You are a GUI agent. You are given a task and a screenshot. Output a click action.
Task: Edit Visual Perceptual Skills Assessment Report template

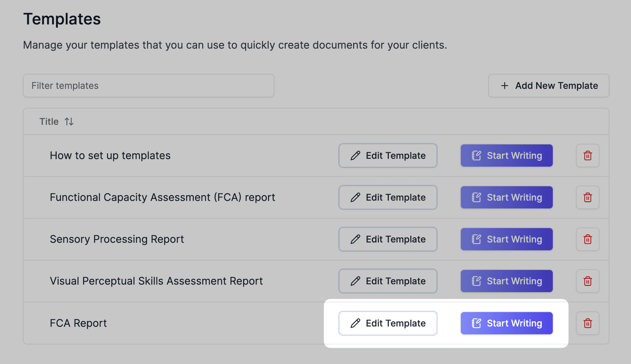point(388,281)
